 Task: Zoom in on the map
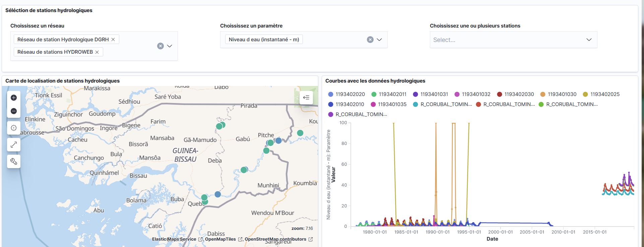point(14,98)
